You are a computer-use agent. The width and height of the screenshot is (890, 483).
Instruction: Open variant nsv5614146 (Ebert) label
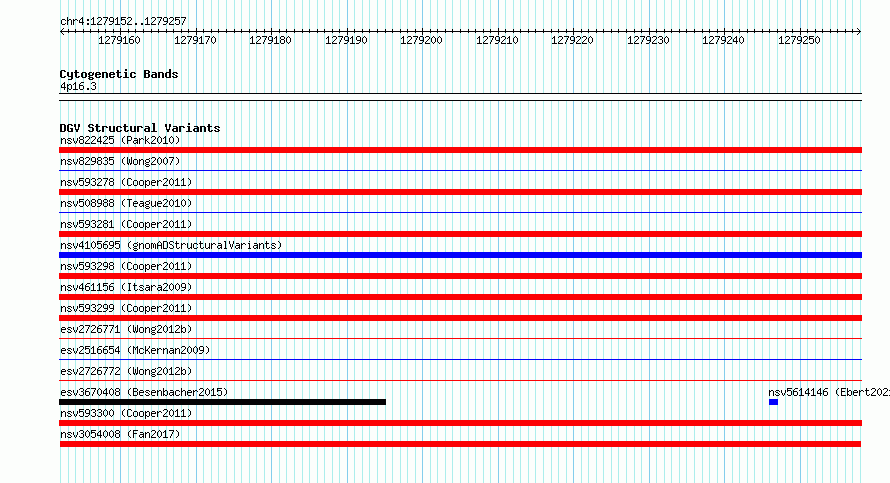[x=829, y=392]
